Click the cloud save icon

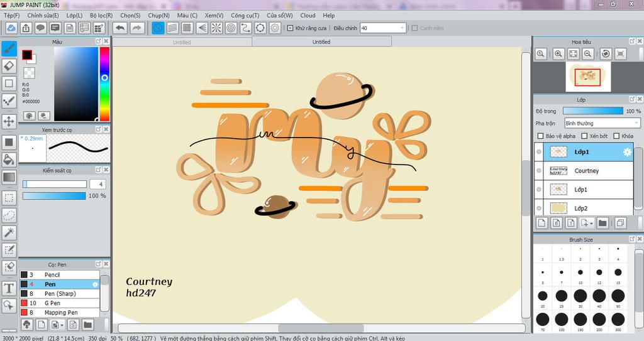11,28
